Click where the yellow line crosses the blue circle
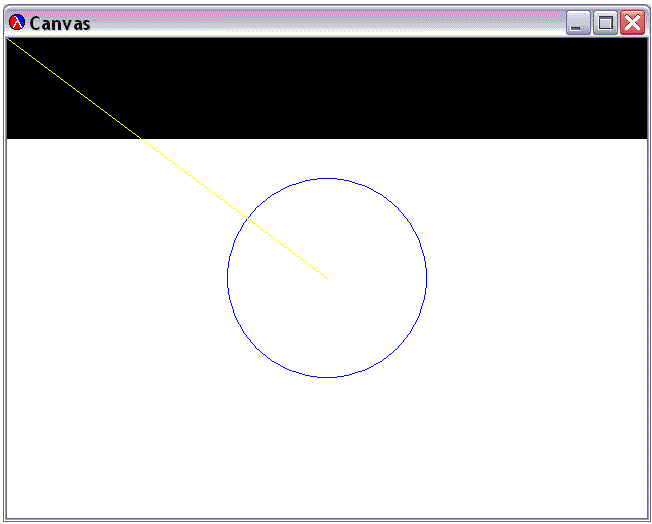 click(x=247, y=218)
